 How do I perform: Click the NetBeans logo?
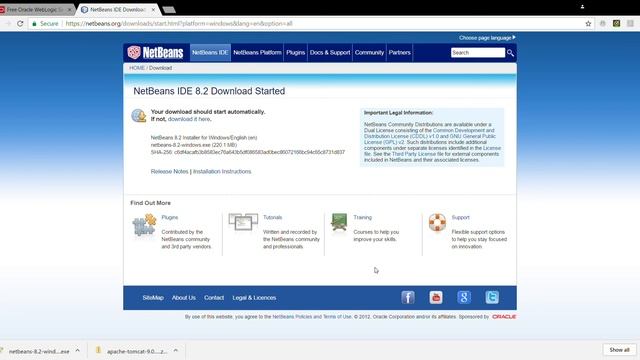click(x=155, y=53)
